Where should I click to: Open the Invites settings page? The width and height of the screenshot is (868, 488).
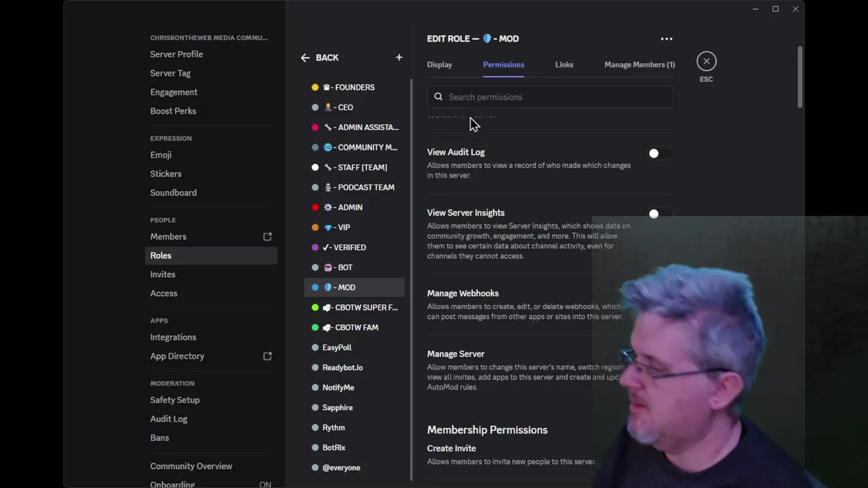point(211,274)
